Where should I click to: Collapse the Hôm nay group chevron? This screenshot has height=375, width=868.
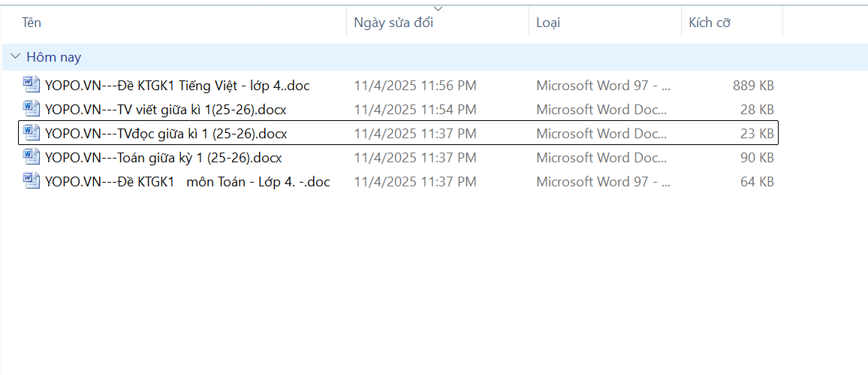[16, 57]
